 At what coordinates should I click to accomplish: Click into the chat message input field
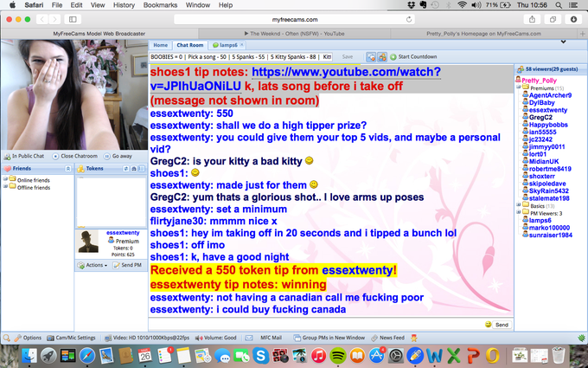(x=316, y=325)
